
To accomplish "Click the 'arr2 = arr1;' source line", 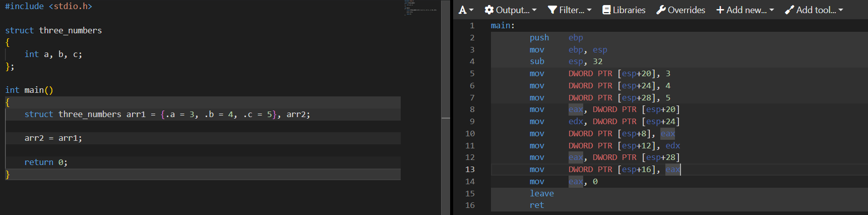I will (53, 138).
